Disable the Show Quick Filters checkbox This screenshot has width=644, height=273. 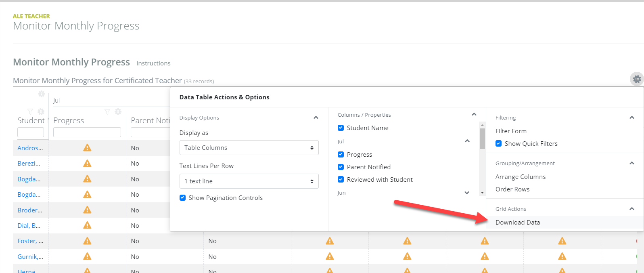[x=498, y=144]
